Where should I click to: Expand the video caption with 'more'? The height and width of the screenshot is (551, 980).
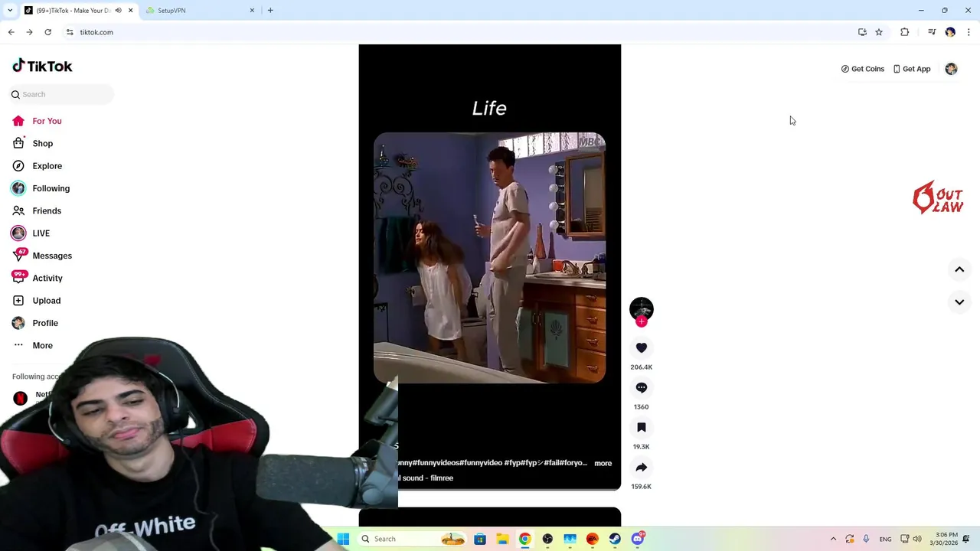pos(603,463)
